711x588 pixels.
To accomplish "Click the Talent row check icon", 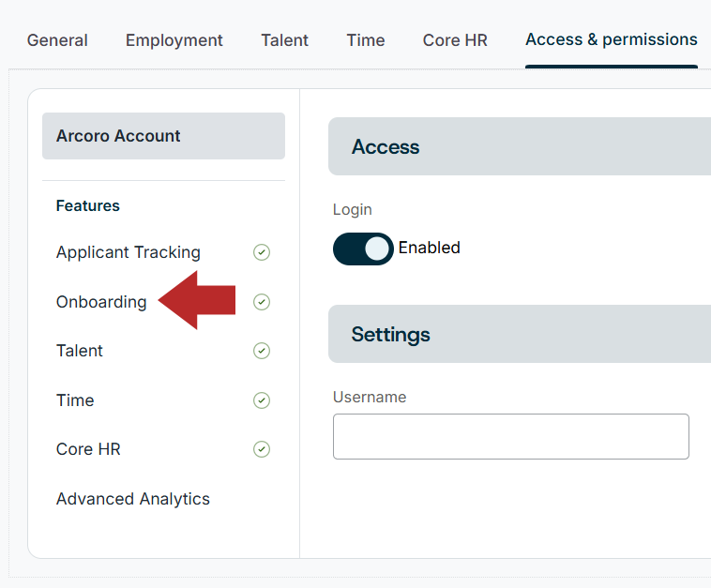I will (262, 351).
